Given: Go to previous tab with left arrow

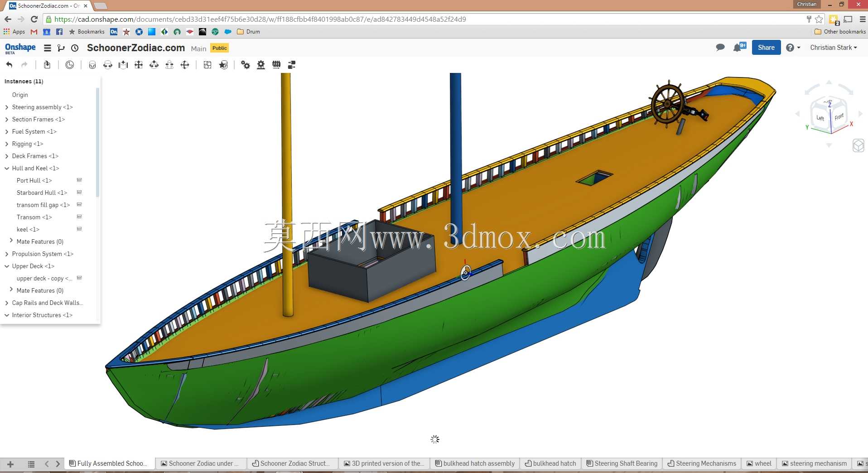Looking at the screenshot, I should point(47,464).
